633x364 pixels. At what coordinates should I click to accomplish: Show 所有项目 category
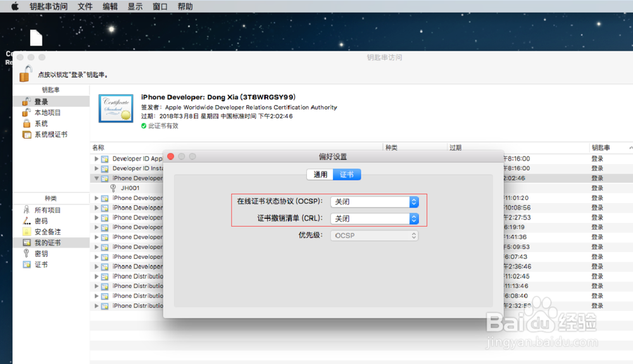click(x=51, y=210)
